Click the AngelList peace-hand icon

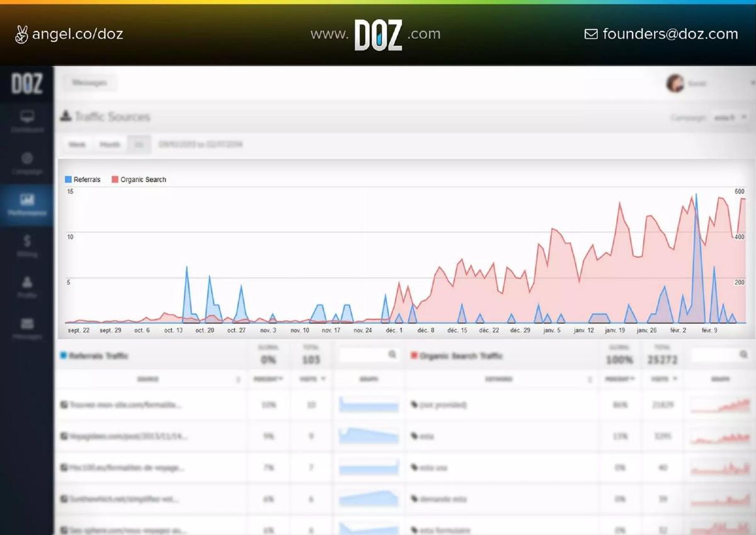pos(21,34)
